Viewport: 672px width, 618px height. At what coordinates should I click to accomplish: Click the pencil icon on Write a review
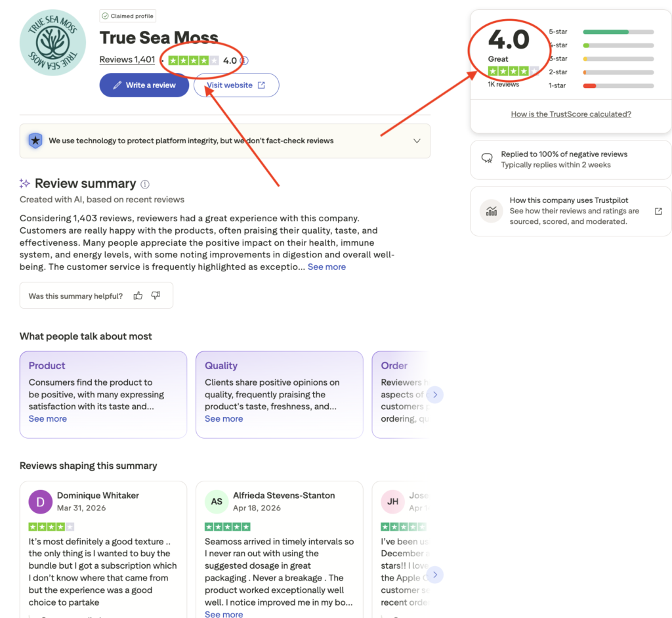point(117,85)
